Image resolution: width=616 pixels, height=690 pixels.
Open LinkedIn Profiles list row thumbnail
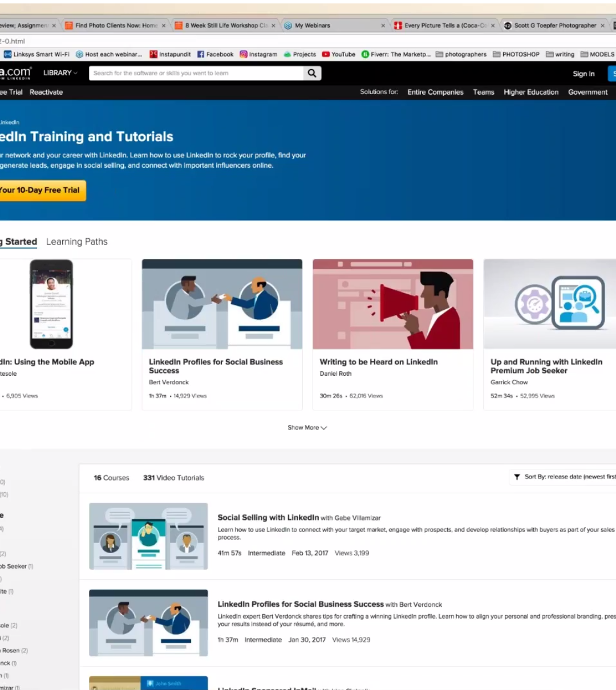(148, 623)
